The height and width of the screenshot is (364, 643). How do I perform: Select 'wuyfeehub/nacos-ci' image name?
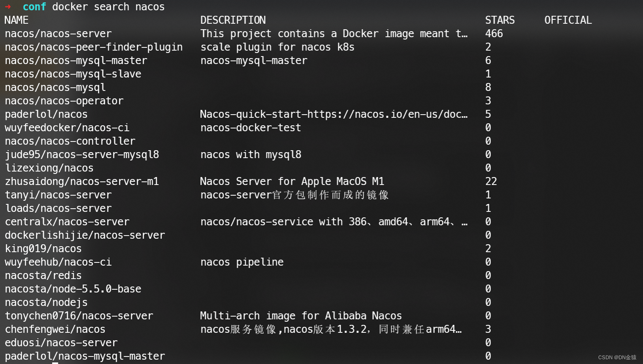coord(58,262)
